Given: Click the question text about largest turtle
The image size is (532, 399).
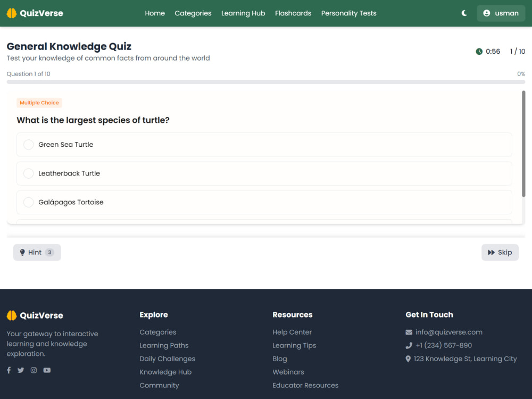Looking at the screenshot, I should [x=93, y=120].
